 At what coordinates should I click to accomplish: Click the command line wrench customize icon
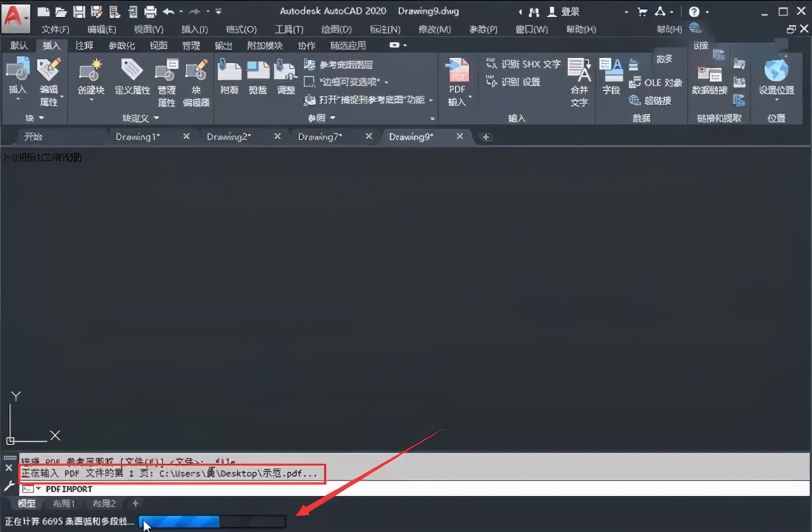[9, 486]
